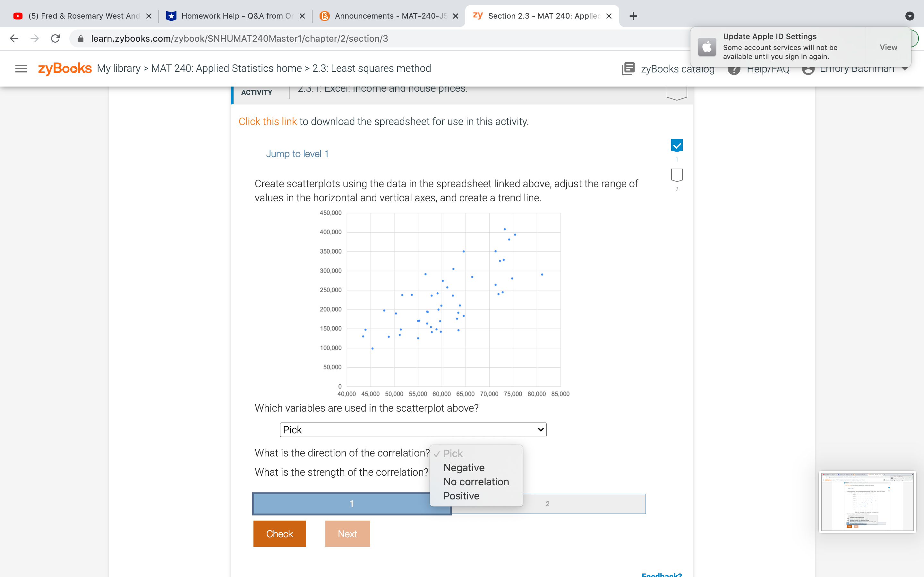
Task: Click the zyBooks home logo icon
Action: [x=64, y=69]
